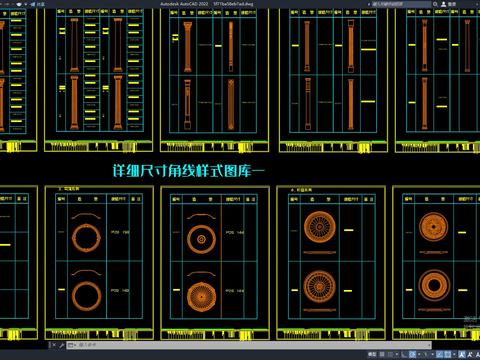This screenshot has height=360, width=480.
Task: Open the isometric drafting dropdown arrow
Action: tap(432, 354)
